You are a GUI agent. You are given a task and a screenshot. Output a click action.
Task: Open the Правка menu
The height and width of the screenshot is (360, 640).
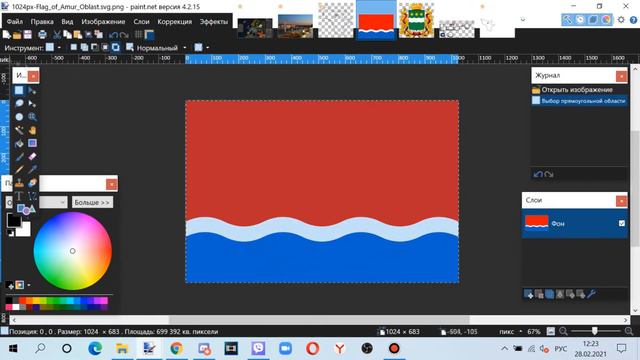[x=42, y=22]
